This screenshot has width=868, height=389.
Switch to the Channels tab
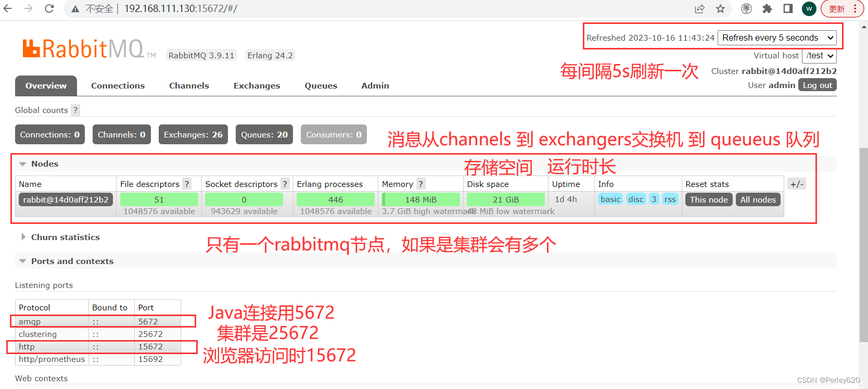click(x=189, y=86)
